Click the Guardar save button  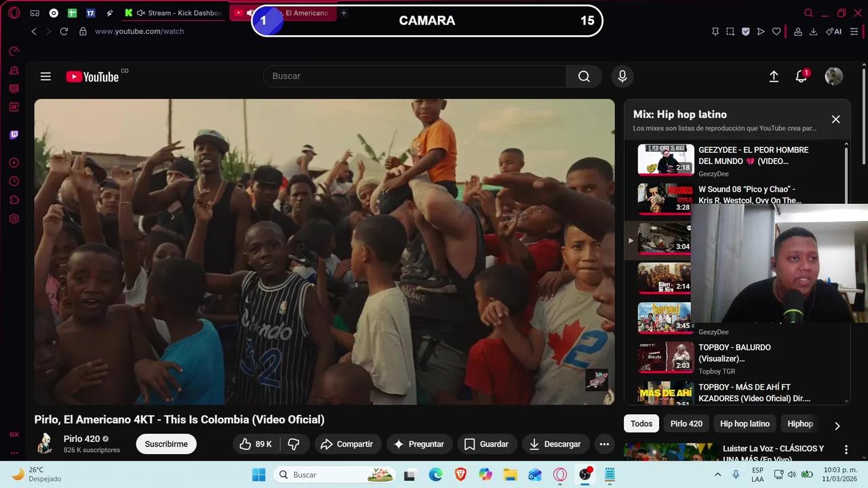(486, 444)
